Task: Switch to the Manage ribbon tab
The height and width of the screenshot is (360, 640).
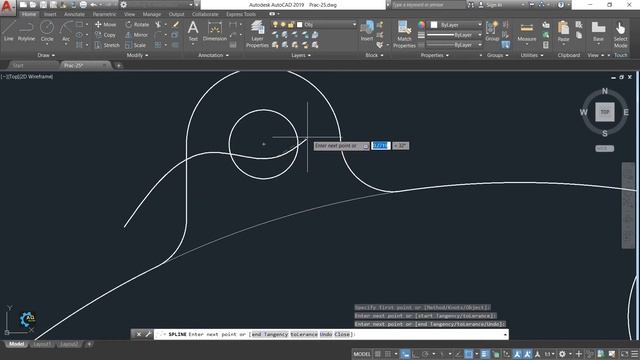Action: 152,14
